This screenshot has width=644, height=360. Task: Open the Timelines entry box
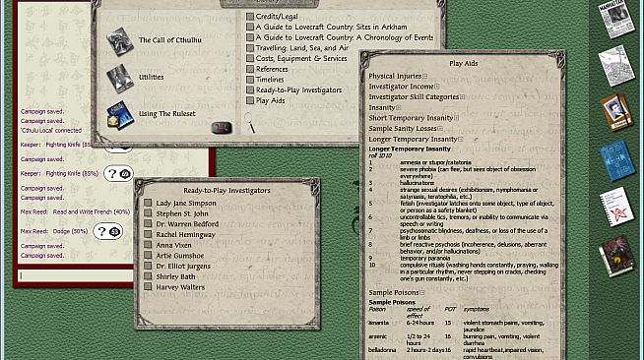point(250,80)
